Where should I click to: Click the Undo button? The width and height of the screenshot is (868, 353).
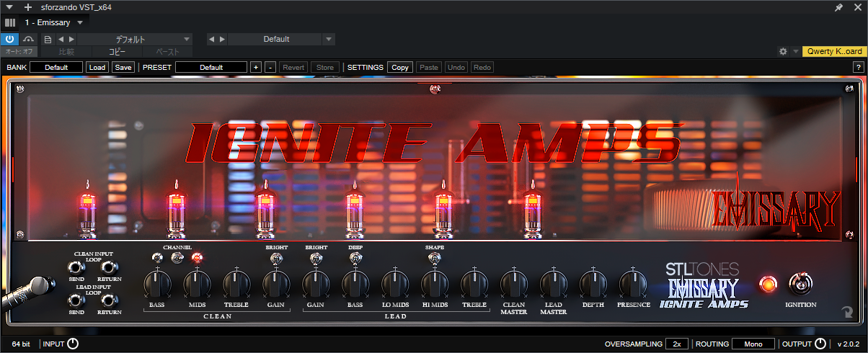(x=456, y=67)
